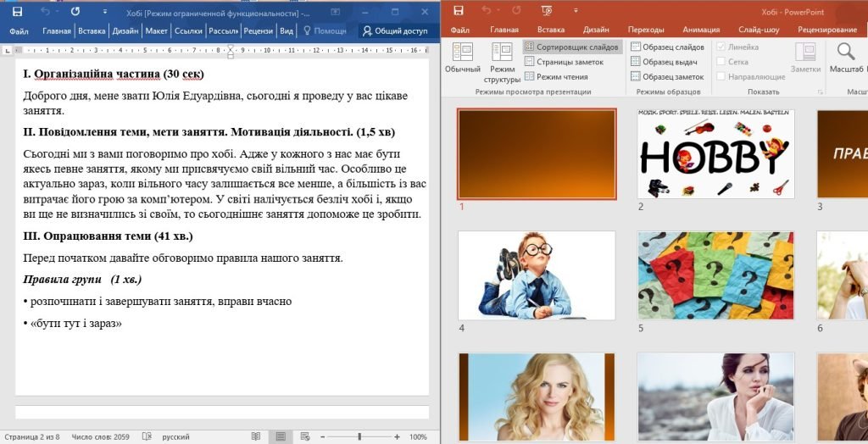Undo last action in Word toolbar

point(44,12)
